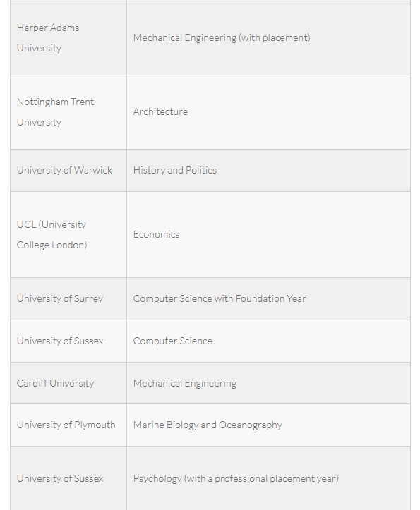Screen dimensions: 420x510
Task: Click the Harper Adams University cell
Action: pyautogui.click(x=68, y=38)
